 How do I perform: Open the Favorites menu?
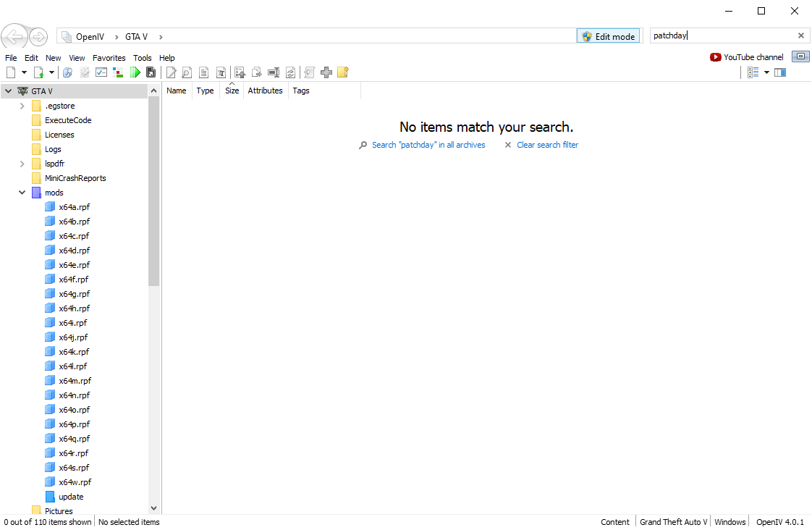(109, 58)
